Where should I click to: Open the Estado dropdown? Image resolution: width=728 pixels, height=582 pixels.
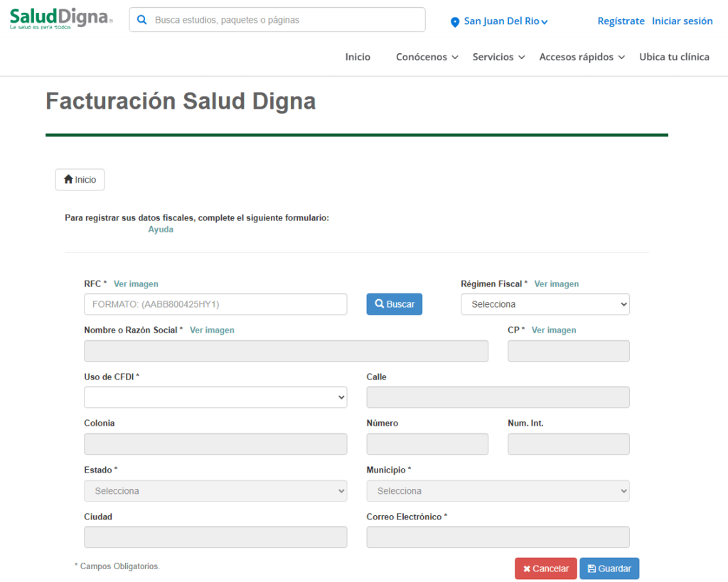(215, 491)
